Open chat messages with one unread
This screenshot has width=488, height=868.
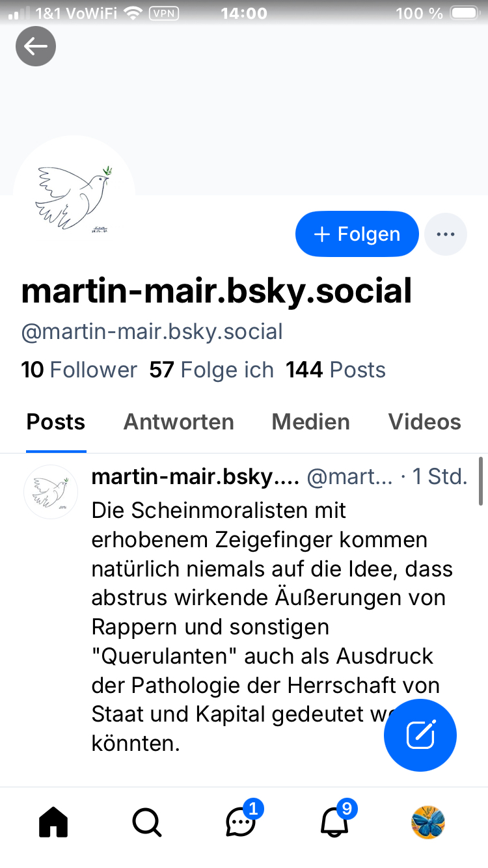(241, 824)
